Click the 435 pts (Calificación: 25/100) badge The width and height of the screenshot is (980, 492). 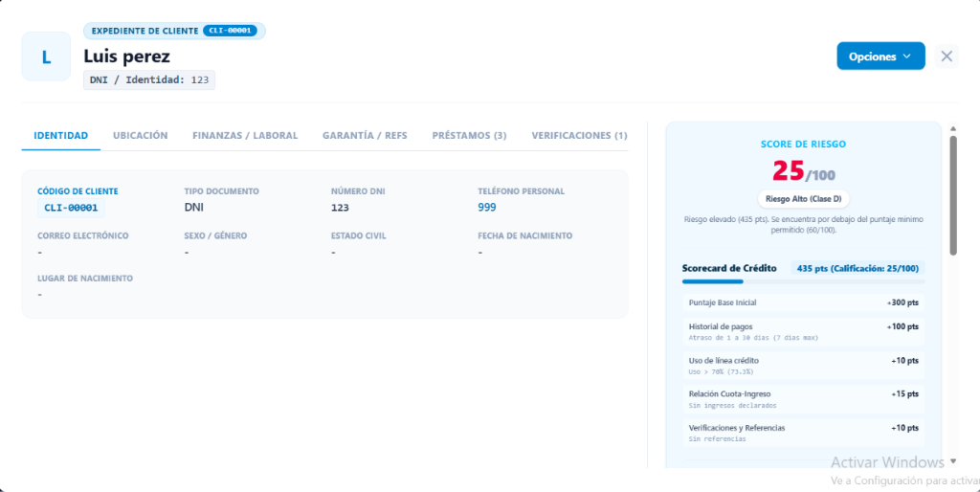857,268
